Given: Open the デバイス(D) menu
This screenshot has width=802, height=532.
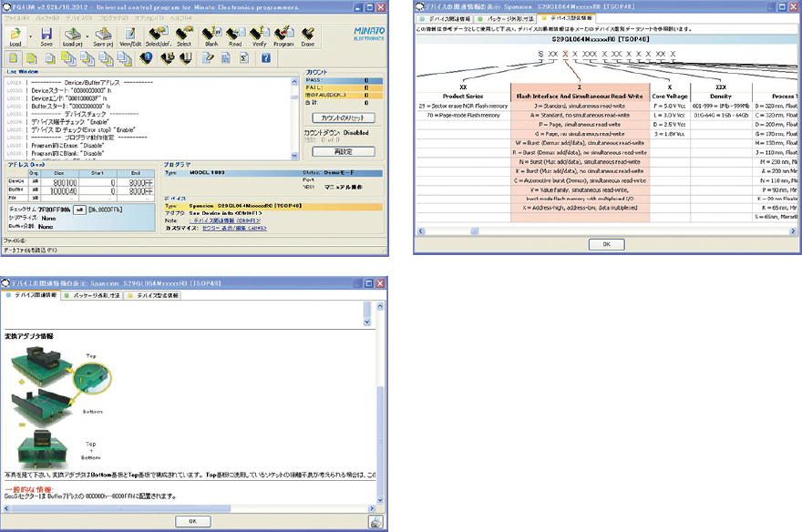Looking at the screenshot, I should 78,18.
